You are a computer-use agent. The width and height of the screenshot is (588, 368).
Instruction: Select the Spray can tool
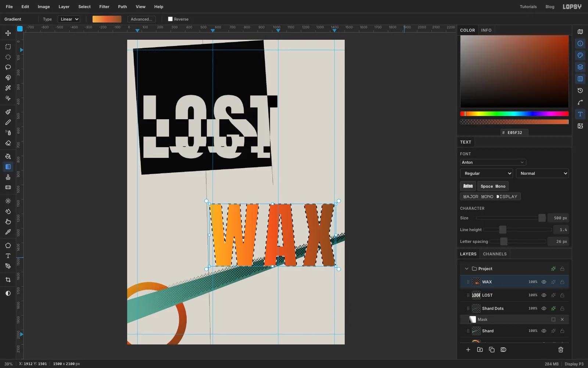8,132
